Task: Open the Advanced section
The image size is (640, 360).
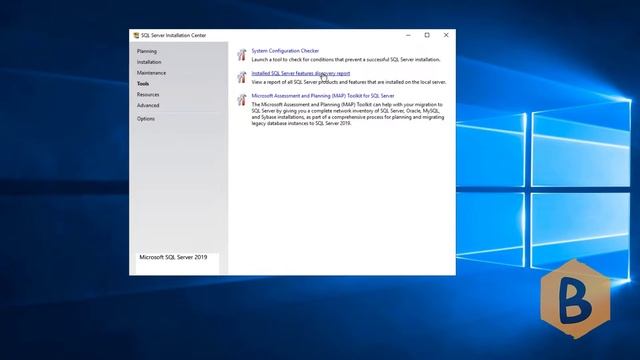Action: click(x=148, y=105)
